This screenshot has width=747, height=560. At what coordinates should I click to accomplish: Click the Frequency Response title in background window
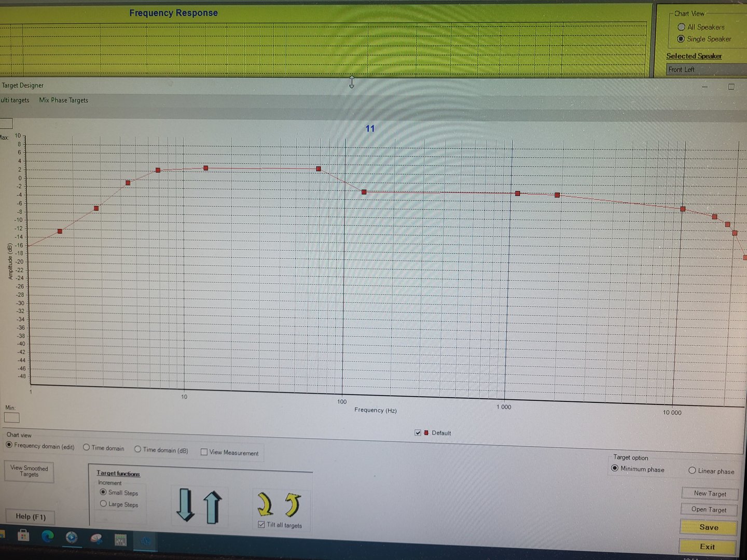click(x=173, y=13)
